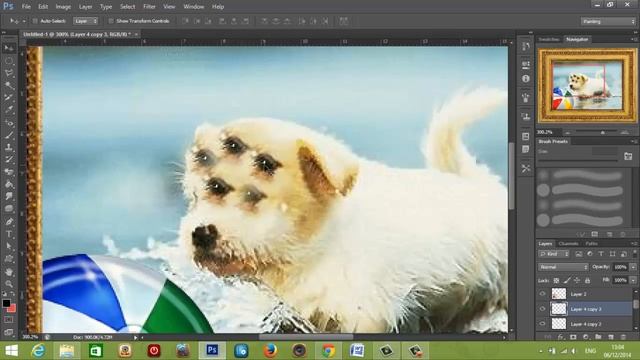Screen dimensions: 640x360
Task: Toggle pixel layer filter icon
Action: [579, 254]
